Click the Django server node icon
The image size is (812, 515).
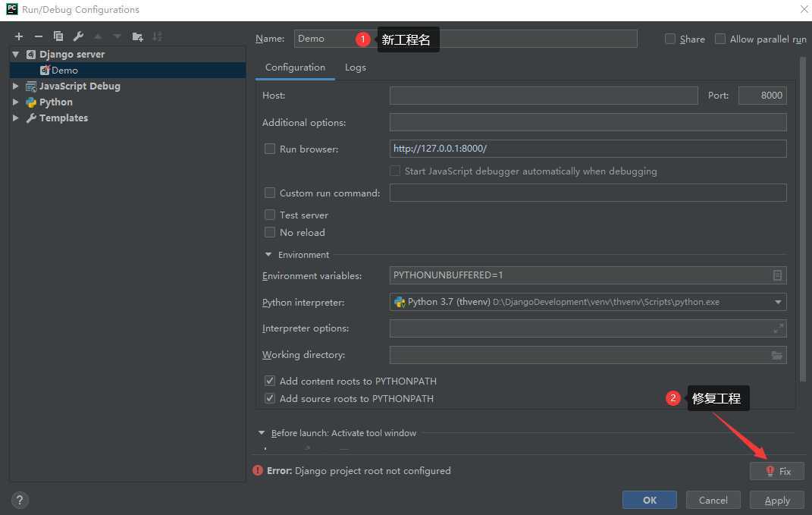[31, 55]
